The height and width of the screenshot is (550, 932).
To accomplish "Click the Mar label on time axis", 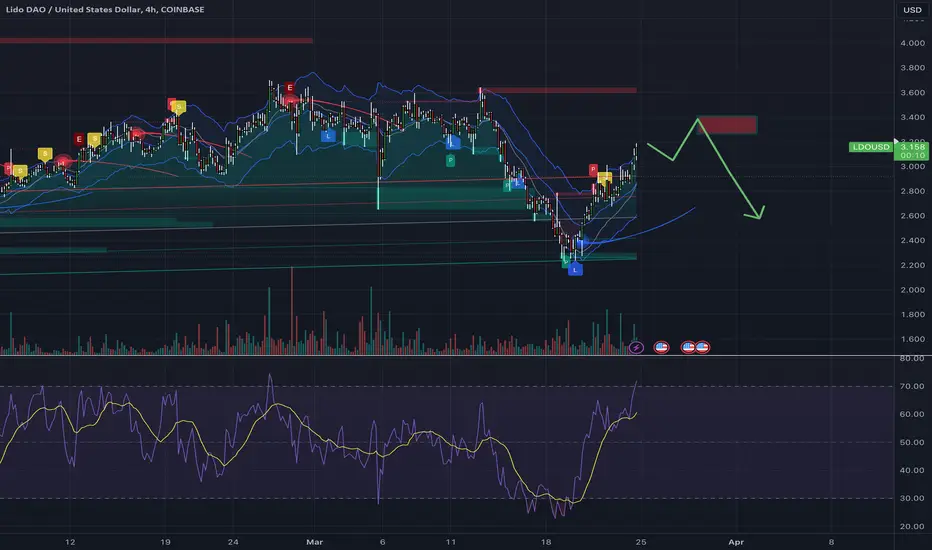I will tap(314, 542).
